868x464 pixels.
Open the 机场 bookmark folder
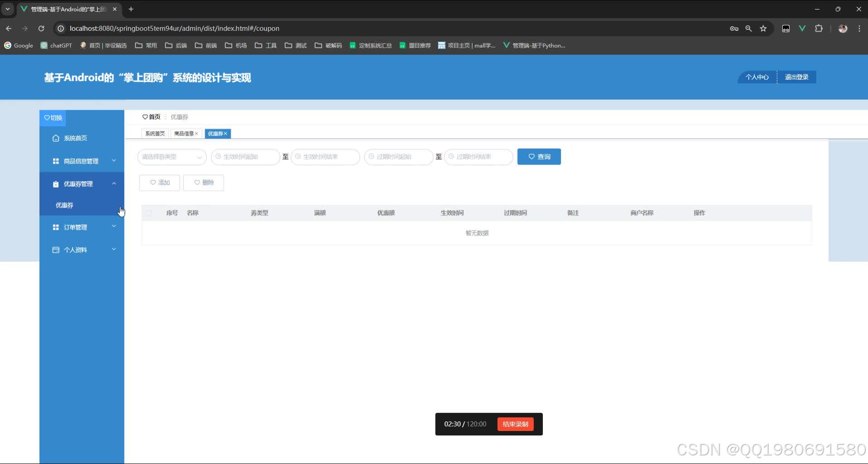[x=236, y=45]
